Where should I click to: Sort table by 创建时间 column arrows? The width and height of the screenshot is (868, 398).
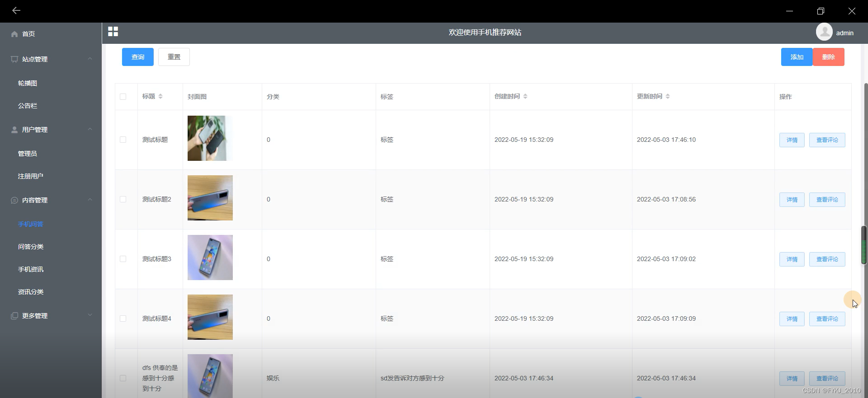point(525,96)
